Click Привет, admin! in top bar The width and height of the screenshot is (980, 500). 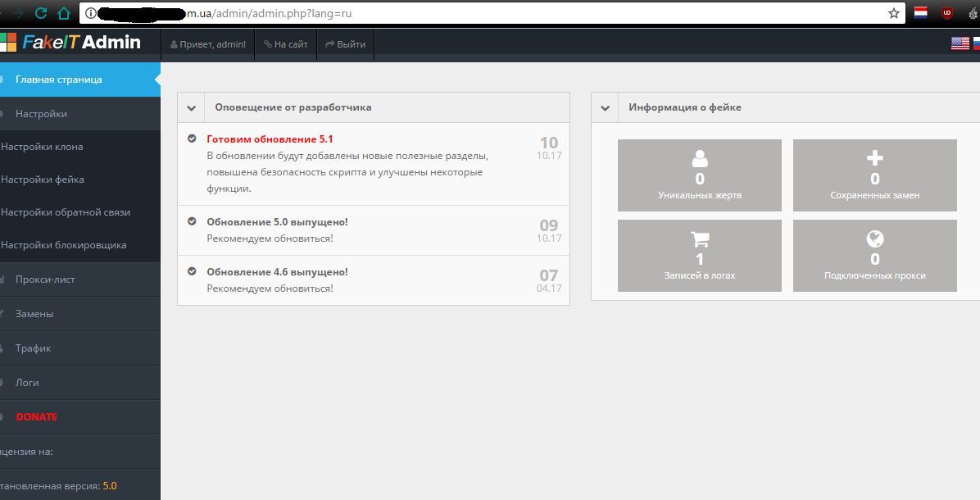click(x=207, y=44)
